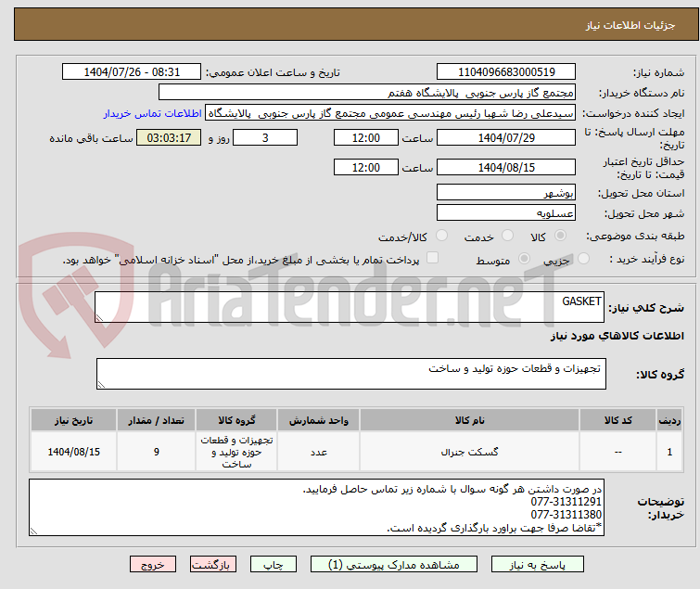
Task: Click the 'گروه کالا' column header
Action: [x=236, y=420]
